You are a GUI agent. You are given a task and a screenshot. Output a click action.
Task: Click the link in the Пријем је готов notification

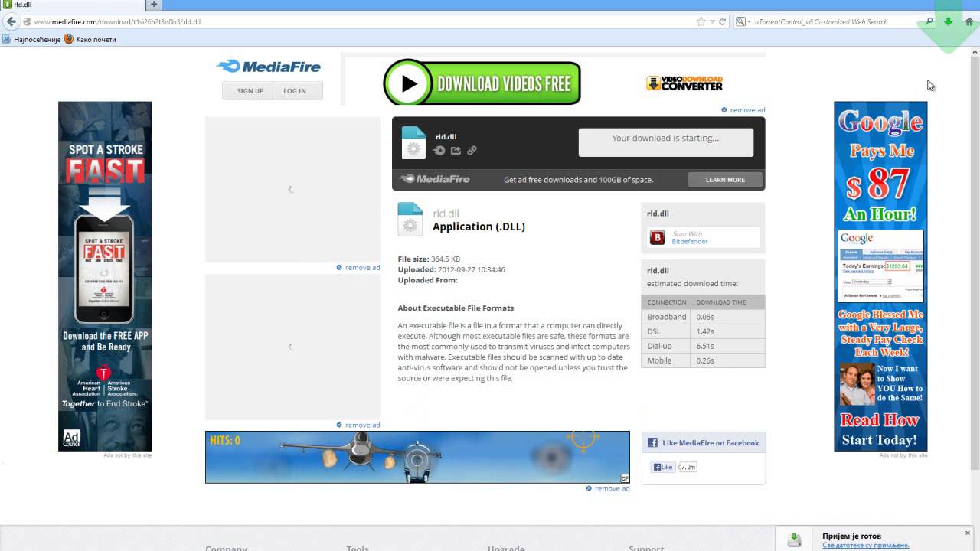tap(866, 546)
